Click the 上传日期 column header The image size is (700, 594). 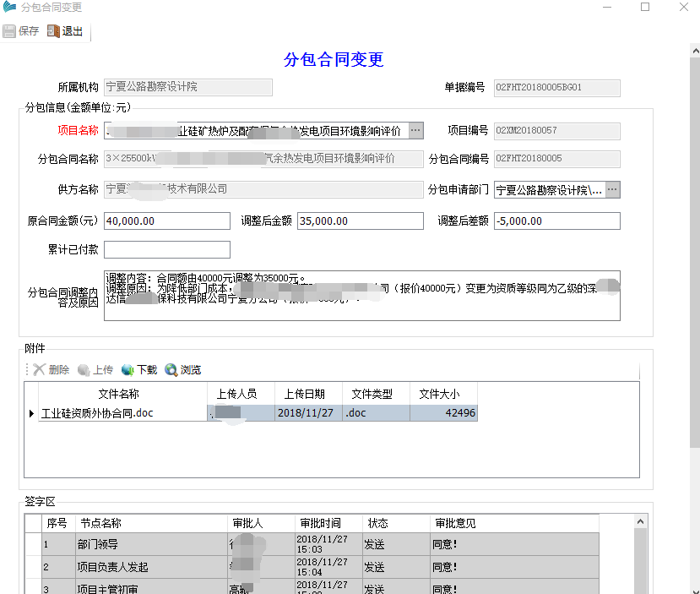pos(308,394)
